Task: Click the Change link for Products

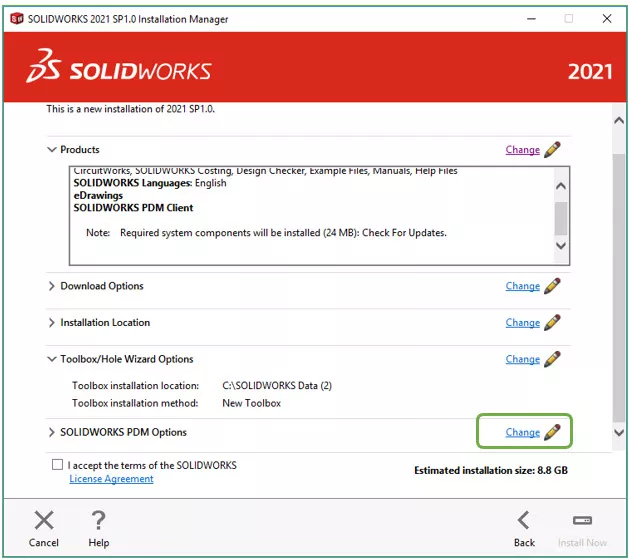Action: coord(522,150)
